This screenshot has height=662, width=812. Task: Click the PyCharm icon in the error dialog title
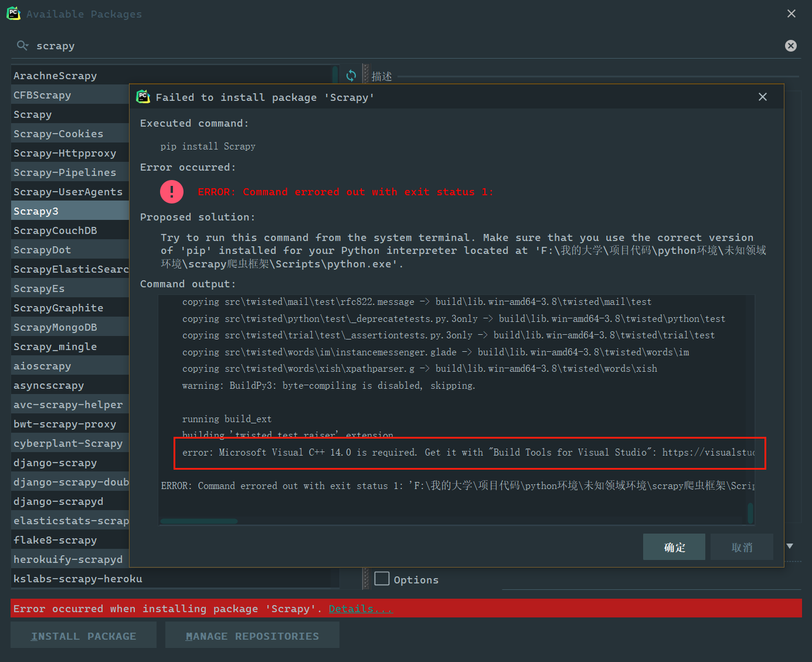tap(143, 97)
